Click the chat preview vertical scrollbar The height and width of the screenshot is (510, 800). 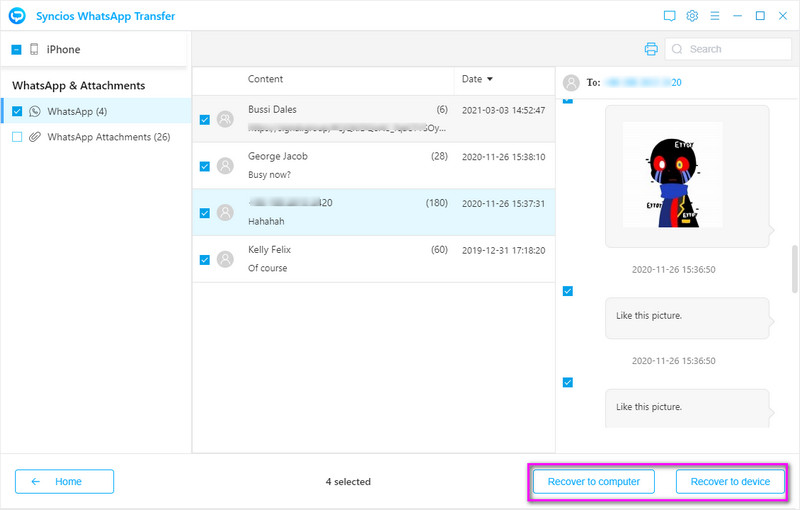[x=794, y=269]
